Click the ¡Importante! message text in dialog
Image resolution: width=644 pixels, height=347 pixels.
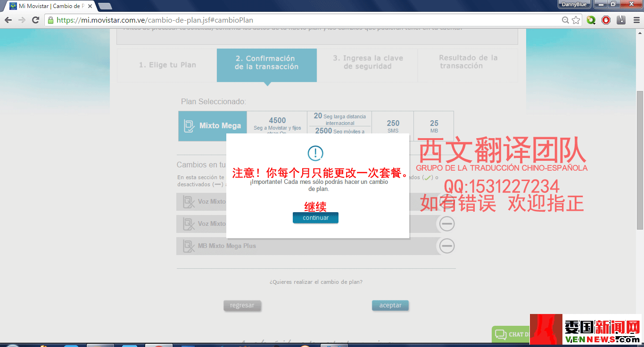[x=319, y=185]
